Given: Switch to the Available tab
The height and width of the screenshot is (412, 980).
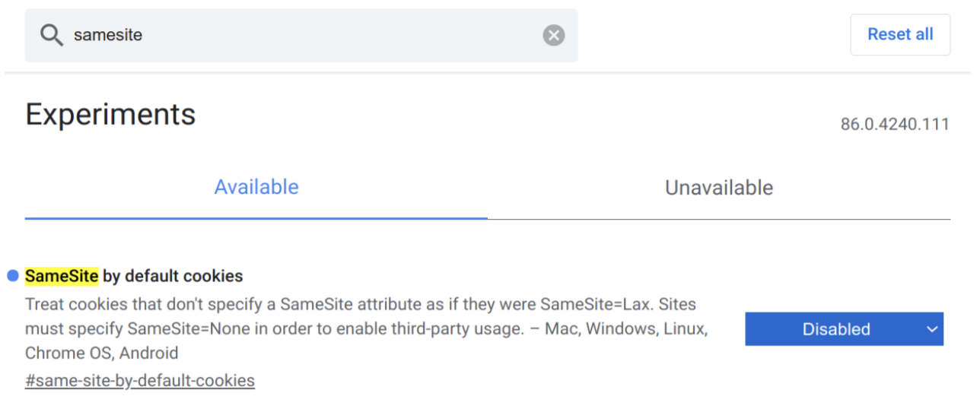Looking at the screenshot, I should tap(256, 188).
